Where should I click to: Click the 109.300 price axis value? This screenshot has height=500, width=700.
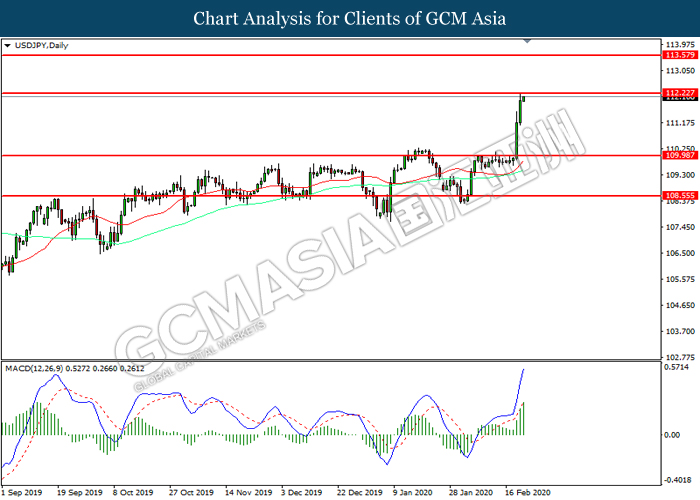click(680, 175)
